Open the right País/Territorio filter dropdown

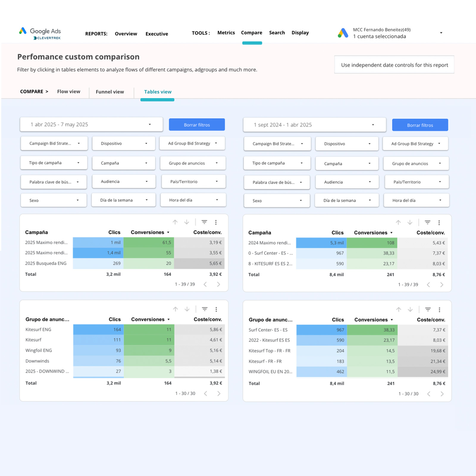click(416, 182)
